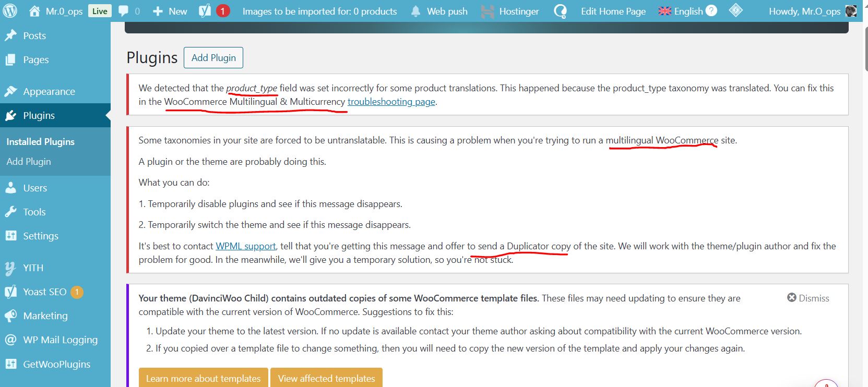This screenshot has height=387, width=868.
Task: Click the Tools wrench icon
Action: coord(10,212)
